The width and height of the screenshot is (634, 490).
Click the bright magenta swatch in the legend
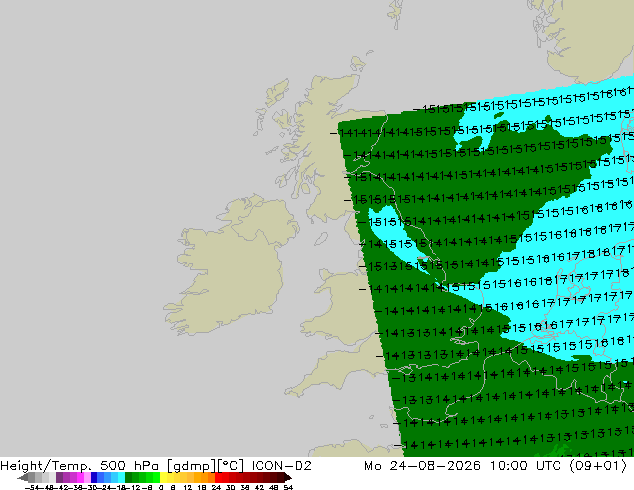coord(80,477)
